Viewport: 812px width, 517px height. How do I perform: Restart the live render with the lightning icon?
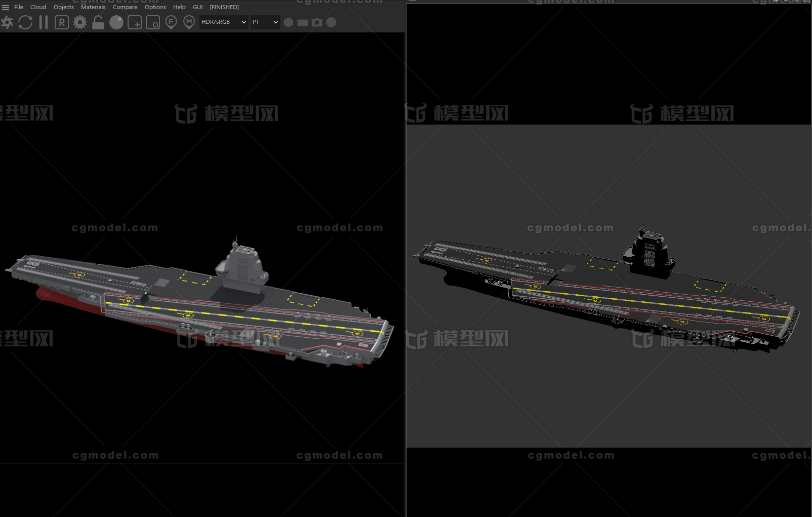click(x=7, y=22)
